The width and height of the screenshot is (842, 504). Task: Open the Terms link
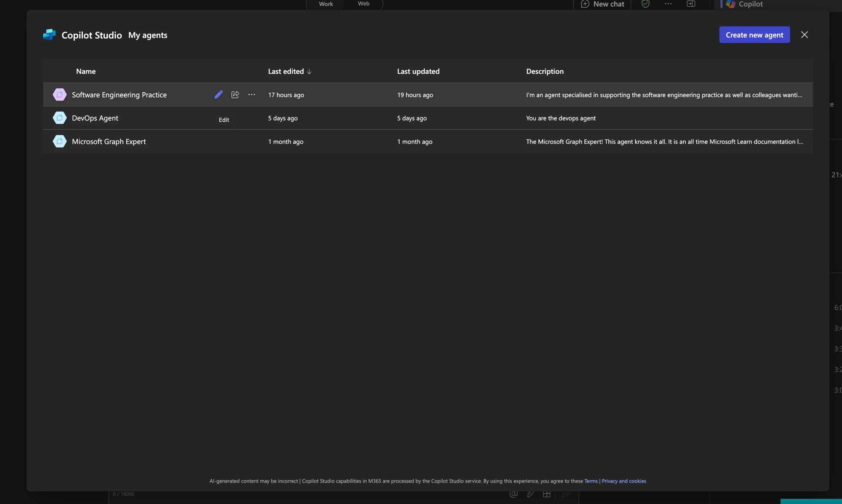(x=591, y=481)
